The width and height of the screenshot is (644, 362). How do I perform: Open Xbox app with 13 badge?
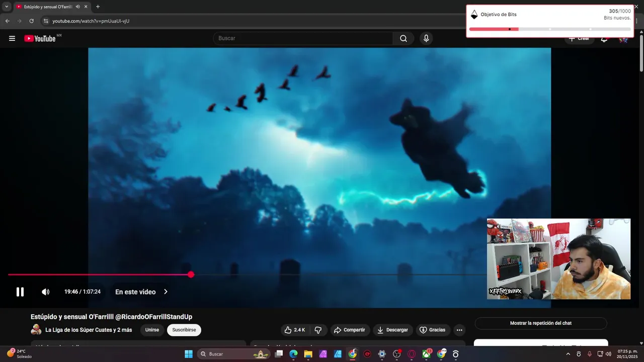point(427,354)
